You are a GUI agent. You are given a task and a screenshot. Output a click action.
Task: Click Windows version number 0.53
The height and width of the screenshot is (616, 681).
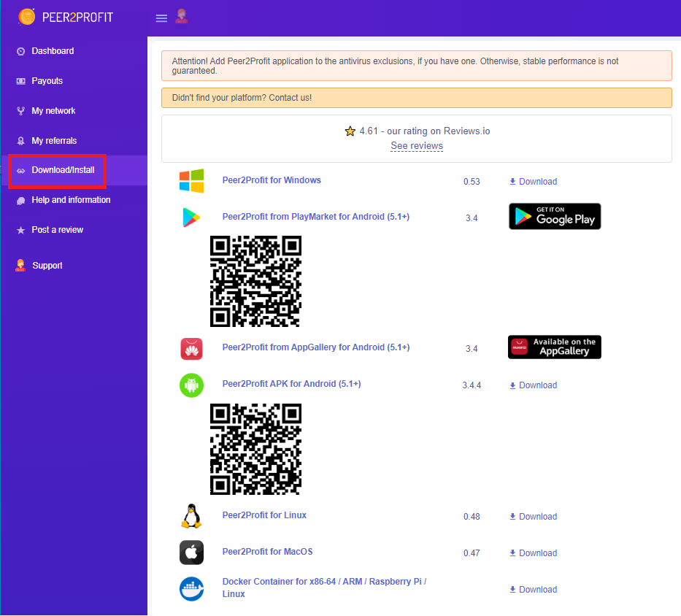[472, 182]
